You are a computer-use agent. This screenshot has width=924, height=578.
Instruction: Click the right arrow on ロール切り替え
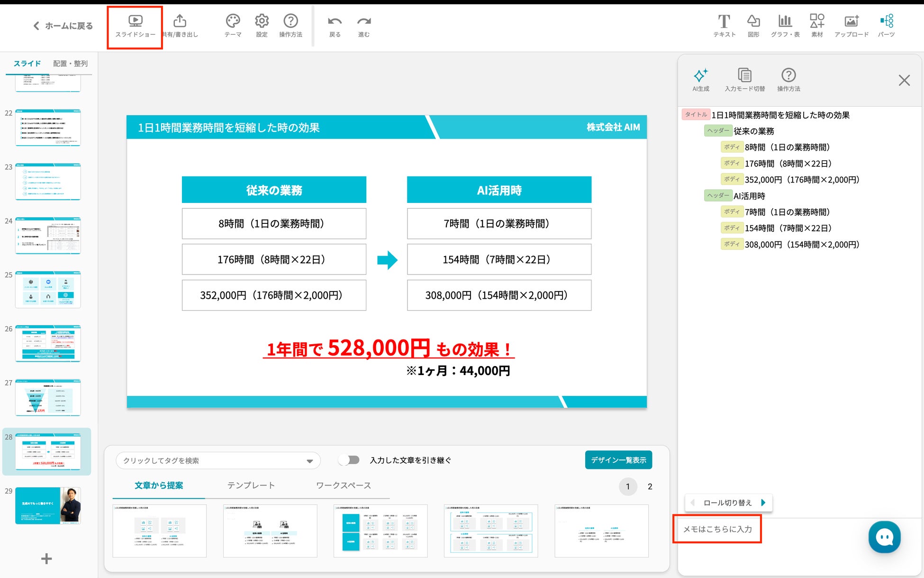[x=763, y=503]
